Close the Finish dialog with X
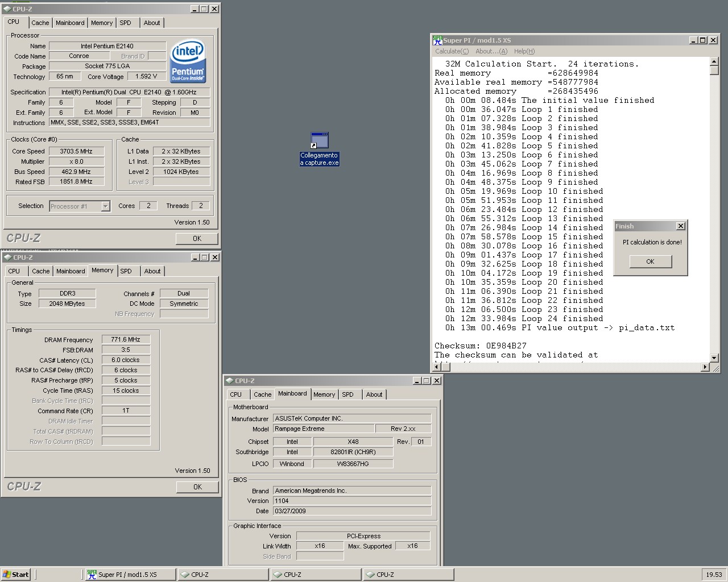Screen dimensions: 728x582 [681, 226]
